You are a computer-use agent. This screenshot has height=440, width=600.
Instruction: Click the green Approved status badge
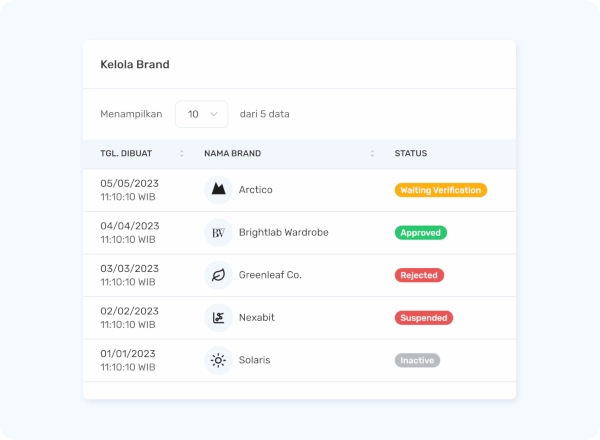[421, 233]
